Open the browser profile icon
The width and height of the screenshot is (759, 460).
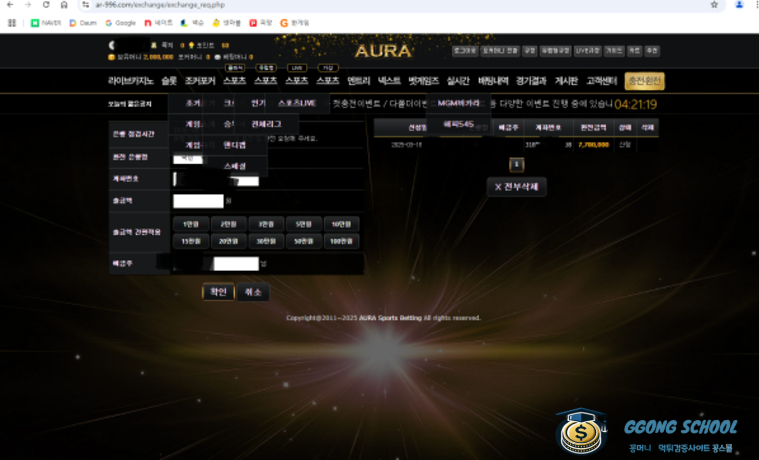click(x=739, y=5)
